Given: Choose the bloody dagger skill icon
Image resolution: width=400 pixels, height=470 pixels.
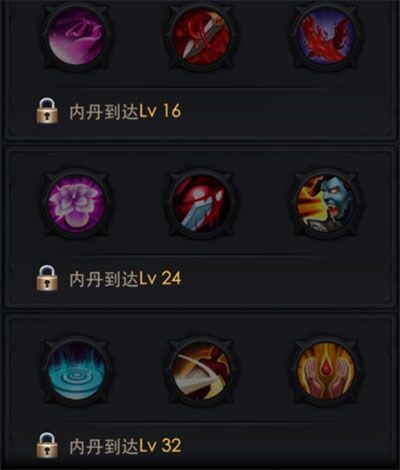Looking at the screenshot, I should pos(201,37).
